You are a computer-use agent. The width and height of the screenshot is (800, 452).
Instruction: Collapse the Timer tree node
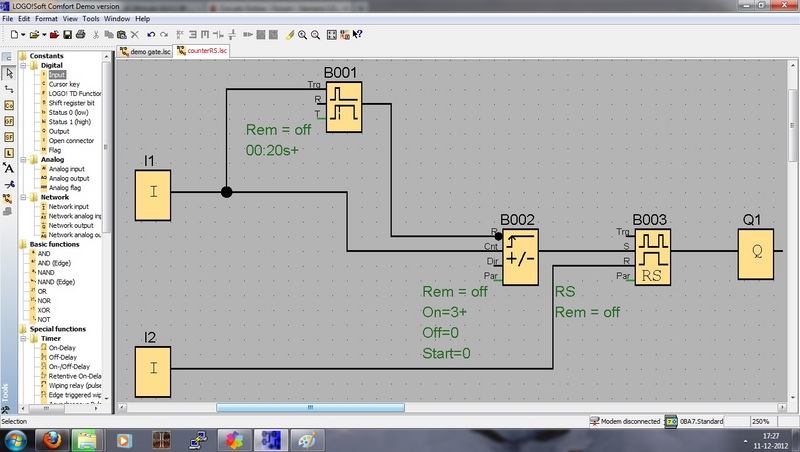click(x=23, y=338)
